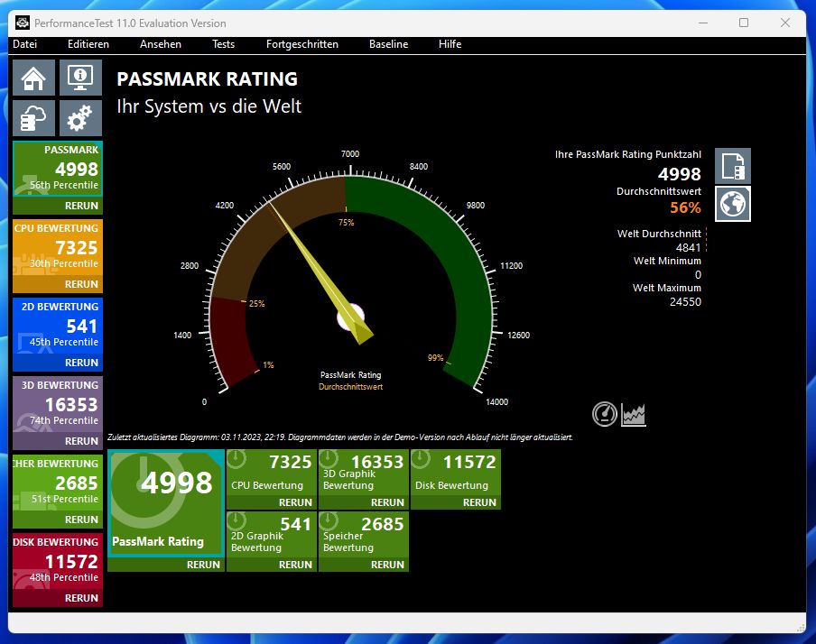The height and width of the screenshot is (644, 816).
Task: Open the cloud baseline database icon
Action: [33, 118]
